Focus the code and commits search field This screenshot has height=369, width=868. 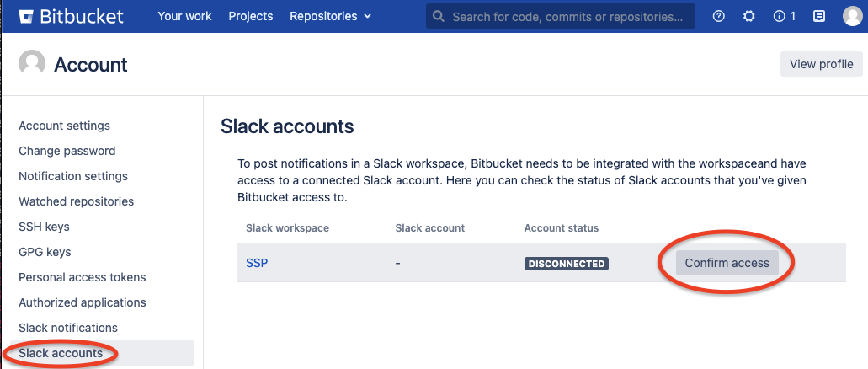click(x=560, y=17)
